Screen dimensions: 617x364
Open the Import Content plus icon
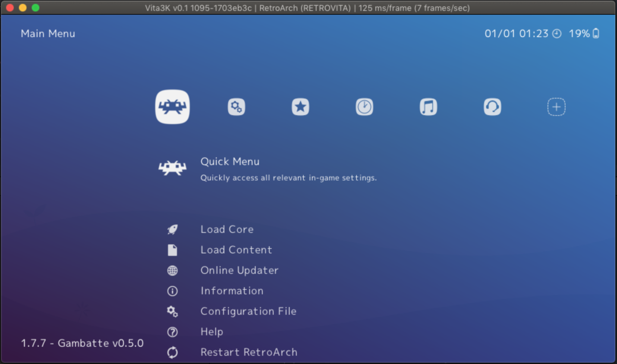click(557, 107)
